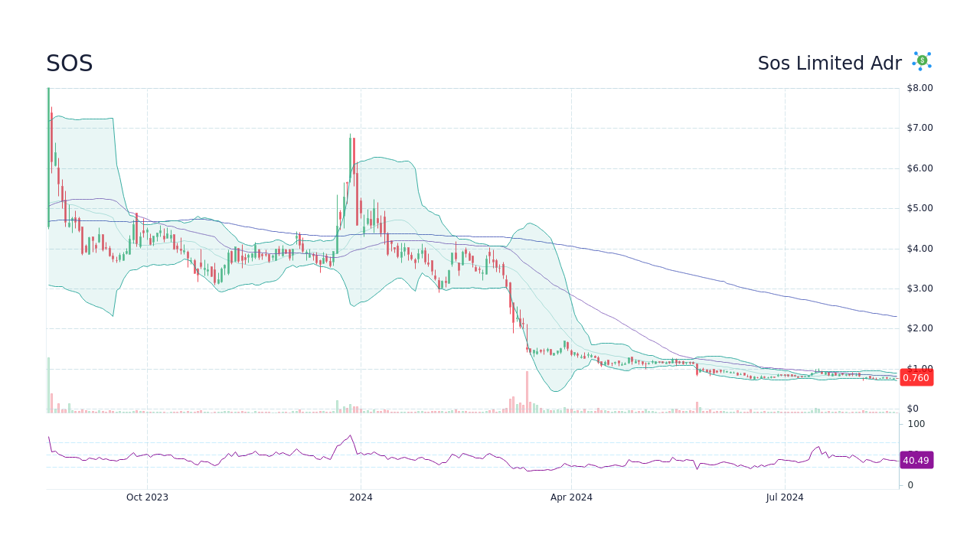Click the $5.00 price axis label
Screen dimensions: 980x551
[920, 208]
